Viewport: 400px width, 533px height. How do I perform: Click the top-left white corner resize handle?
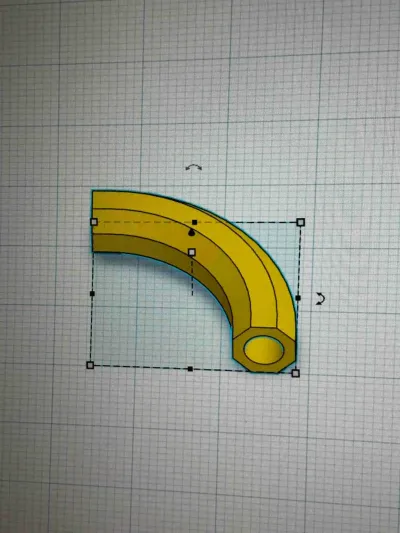94,222
